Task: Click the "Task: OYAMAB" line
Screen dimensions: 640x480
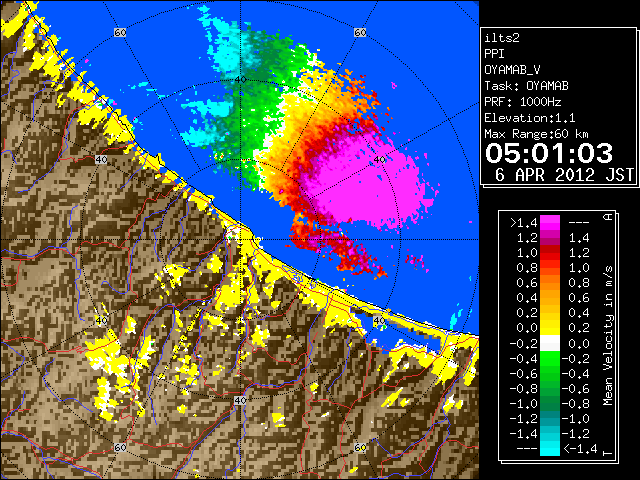Action: coord(526,86)
